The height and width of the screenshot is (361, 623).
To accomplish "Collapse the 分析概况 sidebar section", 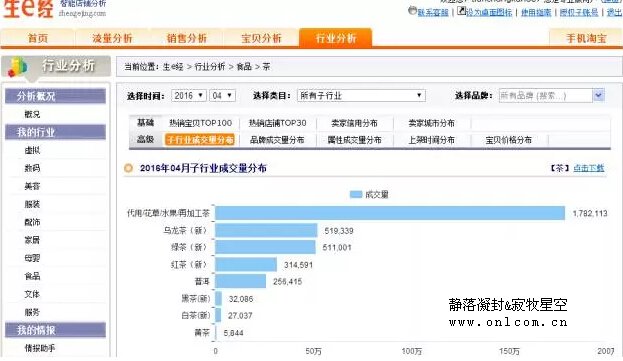I will 55,96.
